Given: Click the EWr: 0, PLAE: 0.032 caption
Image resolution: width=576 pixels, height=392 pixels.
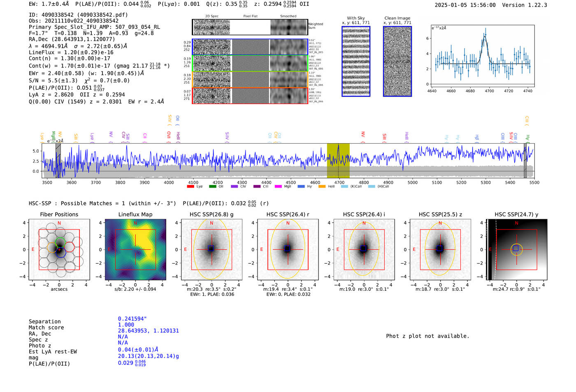Looking at the screenshot, I should point(288,294).
